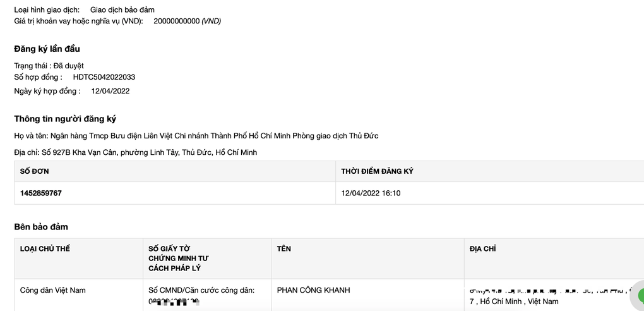
Task: Click the Công dân Việt Nam cell
Action: [52, 290]
